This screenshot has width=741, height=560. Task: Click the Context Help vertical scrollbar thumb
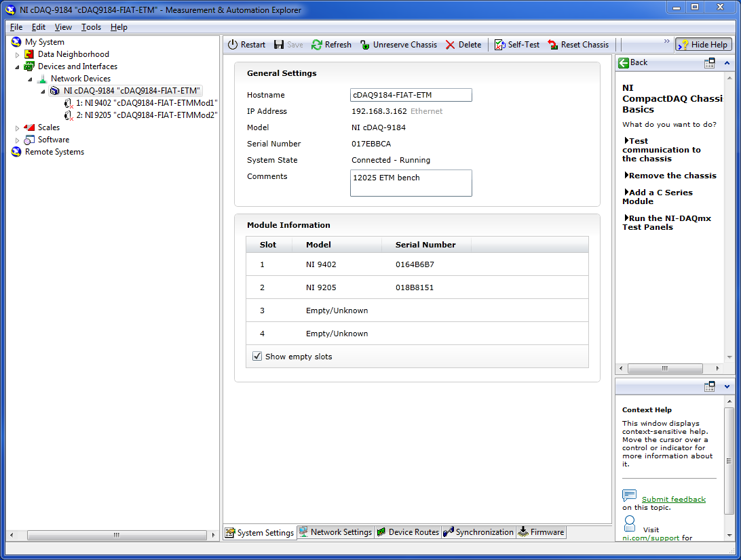[729, 460]
